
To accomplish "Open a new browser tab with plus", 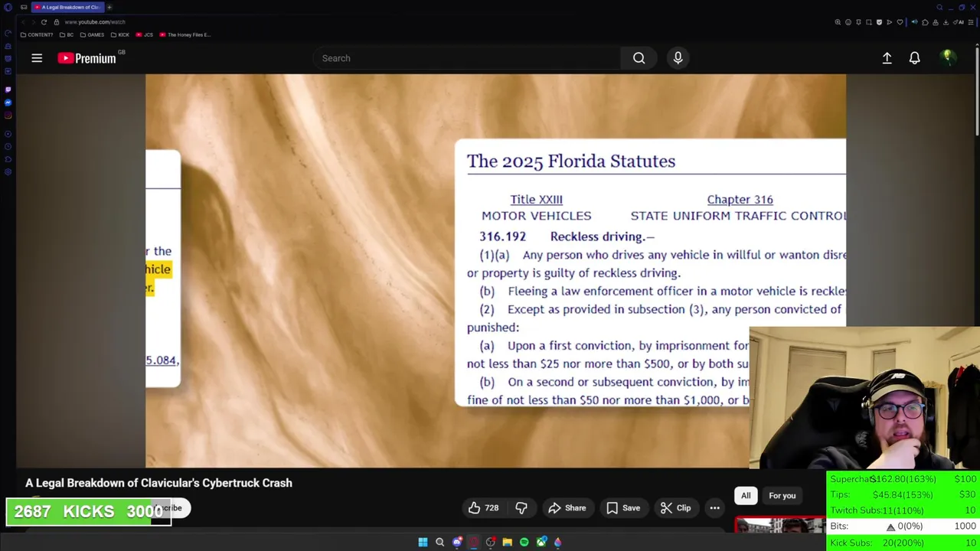I will click(x=109, y=7).
